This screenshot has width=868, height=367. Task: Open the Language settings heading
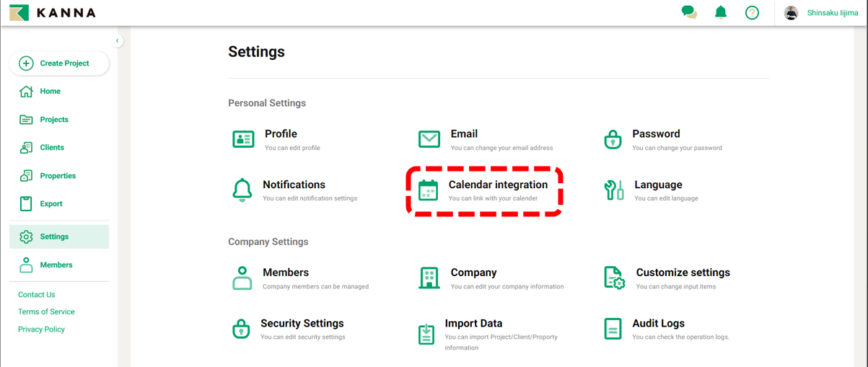click(x=658, y=185)
